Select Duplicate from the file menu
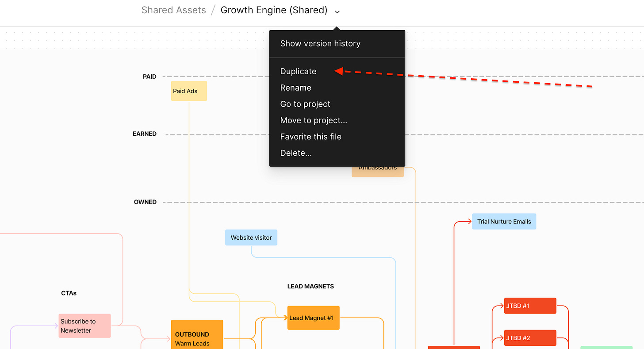Viewport: 644px width, 349px height. pos(337,71)
